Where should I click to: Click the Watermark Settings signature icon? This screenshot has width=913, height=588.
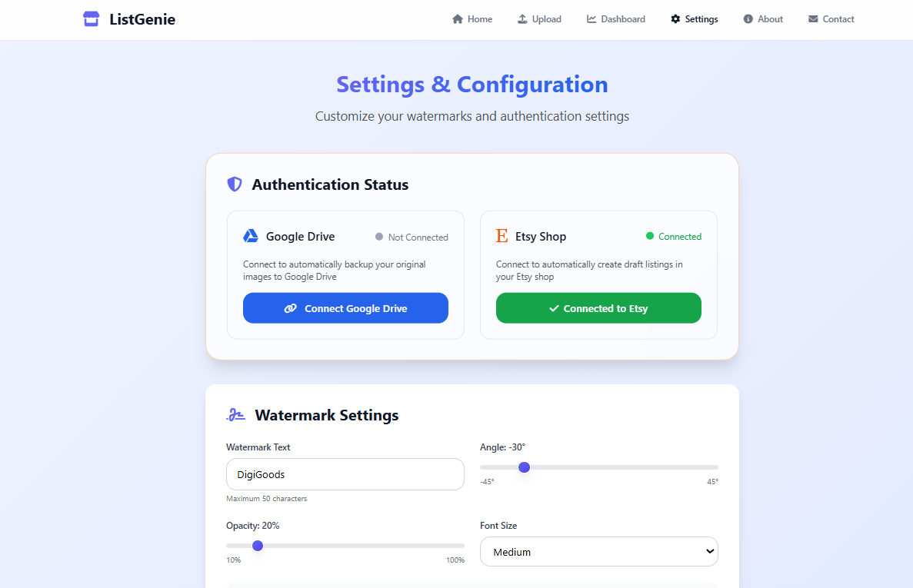point(236,415)
